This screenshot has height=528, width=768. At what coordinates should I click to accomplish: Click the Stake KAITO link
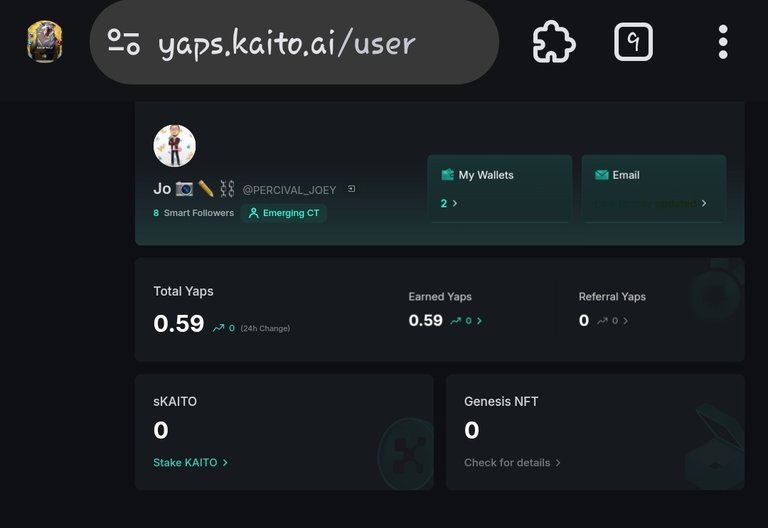coord(191,462)
